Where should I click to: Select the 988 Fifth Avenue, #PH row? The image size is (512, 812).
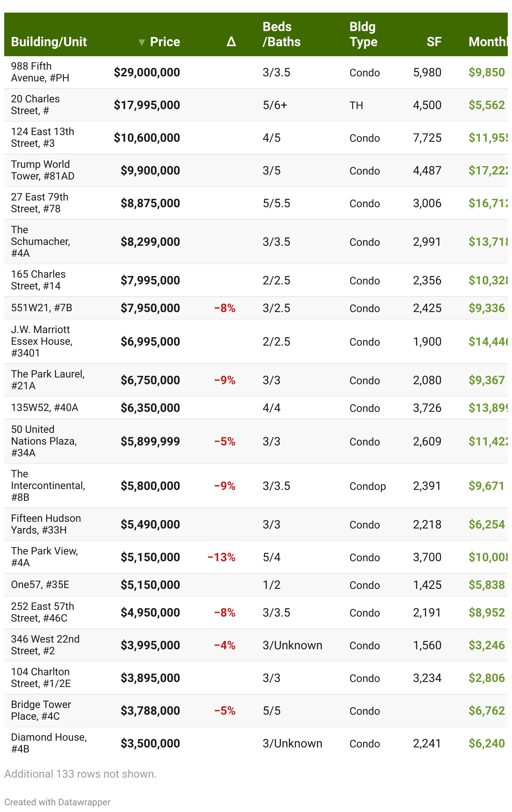click(40, 72)
